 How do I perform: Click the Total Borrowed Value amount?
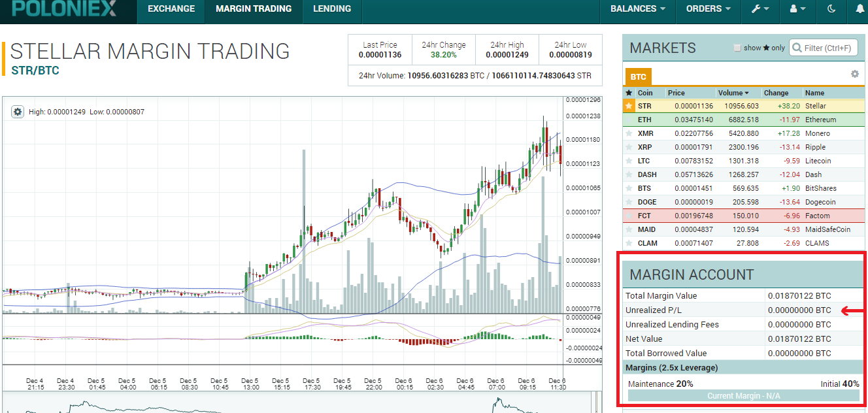click(x=799, y=353)
